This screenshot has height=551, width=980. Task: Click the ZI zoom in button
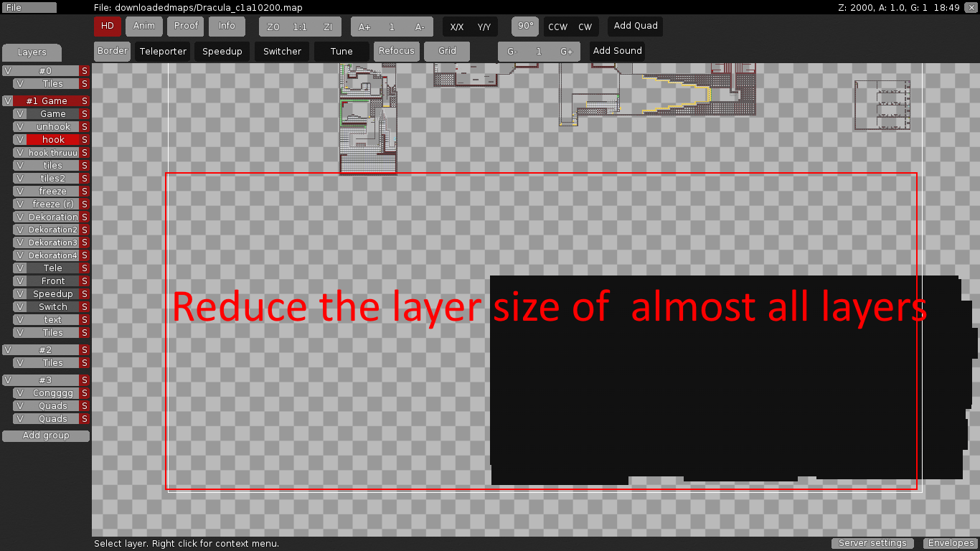pyautogui.click(x=328, y=27)
